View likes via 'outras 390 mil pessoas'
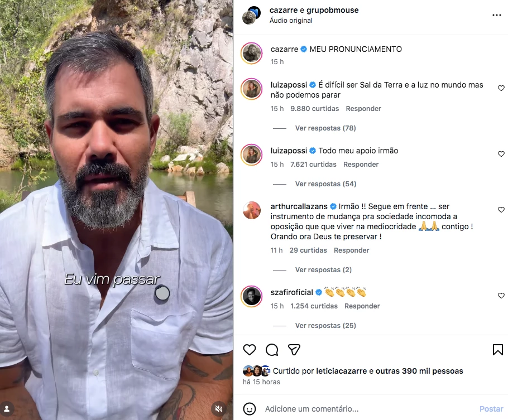 pyautogui.click(x=419, y=371)
